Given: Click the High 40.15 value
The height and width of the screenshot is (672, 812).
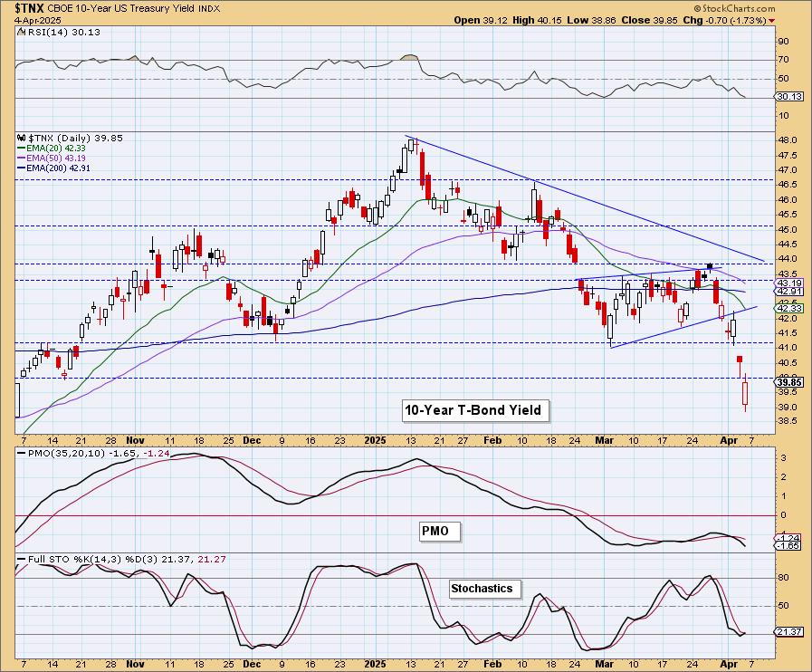Looking at the screenshot, I should pyautogui.click(x=538, y=20).
